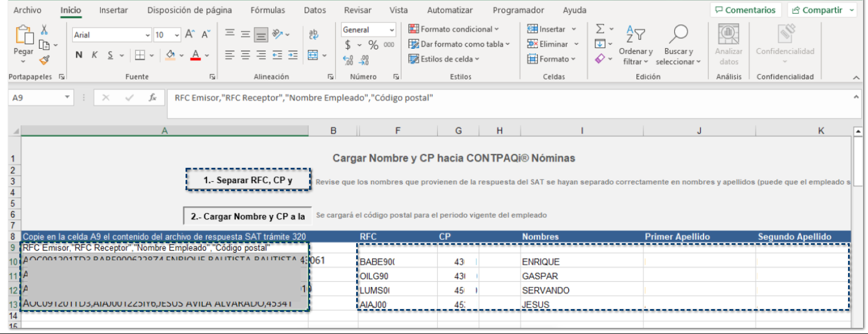
Task: Click the decrease decimals icon
Action: click(364, 60)
